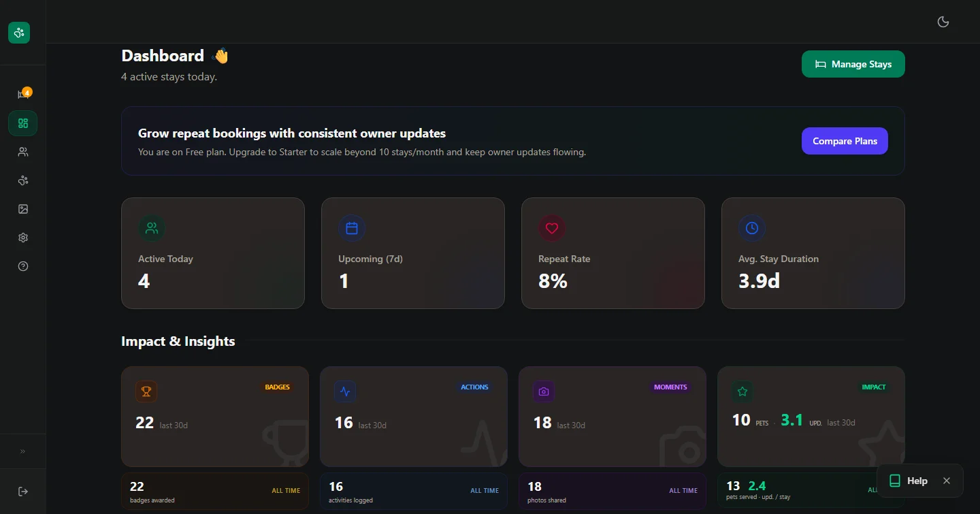The width and height of the screenshot is (980, 514).
Task: Click the camera icon on Moments card
Action: click(544, 391)
